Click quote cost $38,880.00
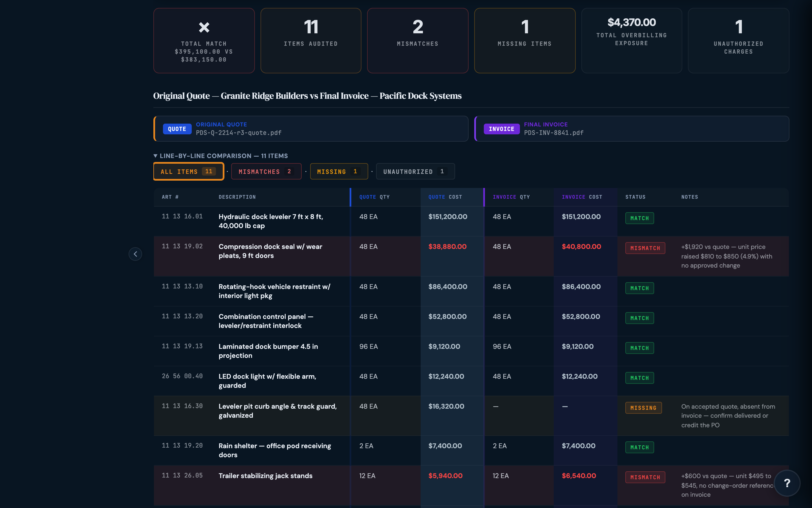This screenshot has height=508, width=812. (x=448, y=247)
